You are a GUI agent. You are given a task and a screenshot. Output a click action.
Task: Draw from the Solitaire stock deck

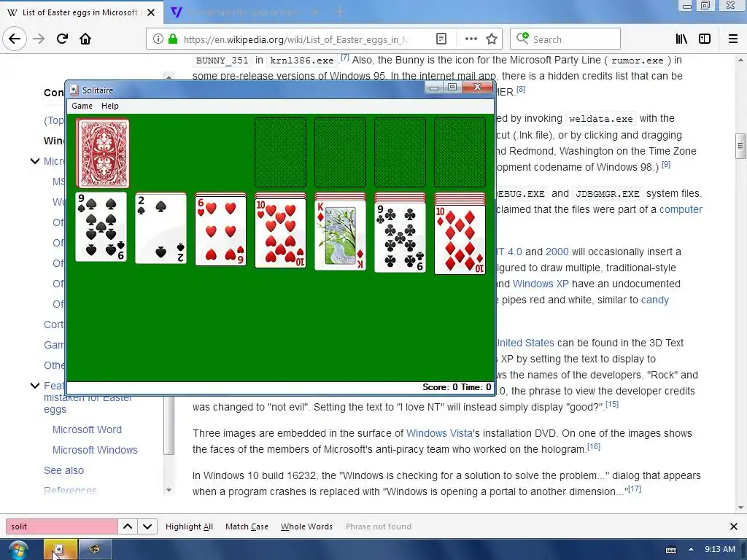point(102,153)
